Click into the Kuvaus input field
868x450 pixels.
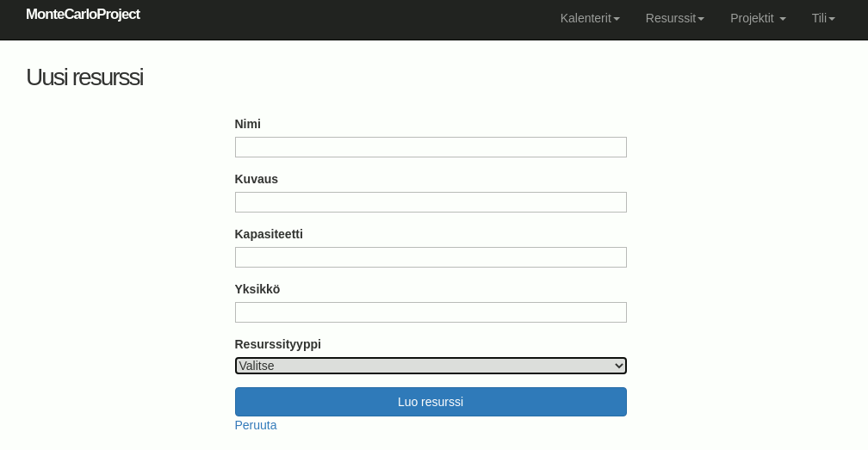(x=431, y=202)
